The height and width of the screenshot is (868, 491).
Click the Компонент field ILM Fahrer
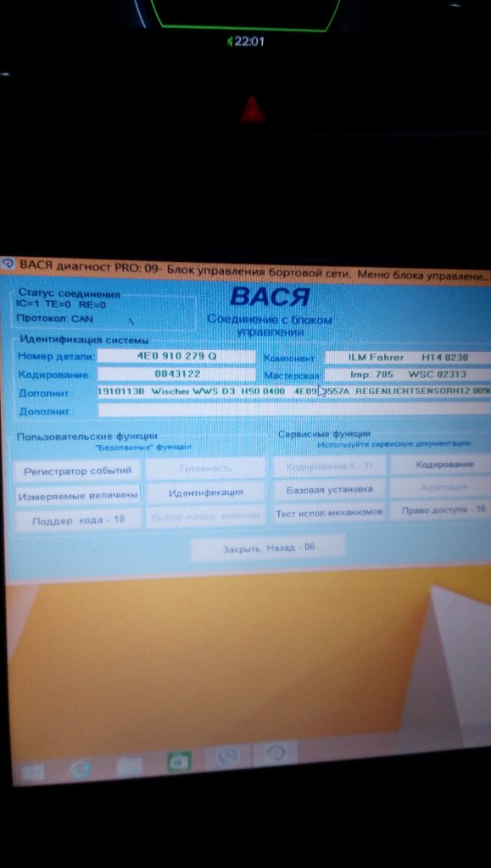coord(408,357)
